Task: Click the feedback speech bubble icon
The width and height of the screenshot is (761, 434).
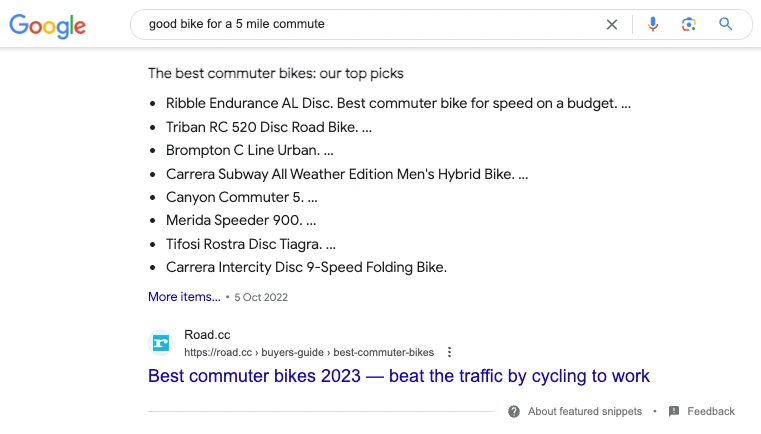Action: pos(674,411)
